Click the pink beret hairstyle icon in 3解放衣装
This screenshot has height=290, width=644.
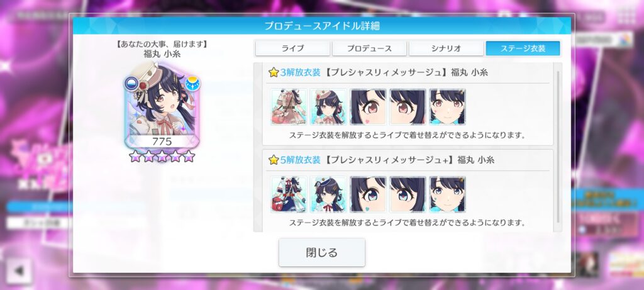coord(328,107)
